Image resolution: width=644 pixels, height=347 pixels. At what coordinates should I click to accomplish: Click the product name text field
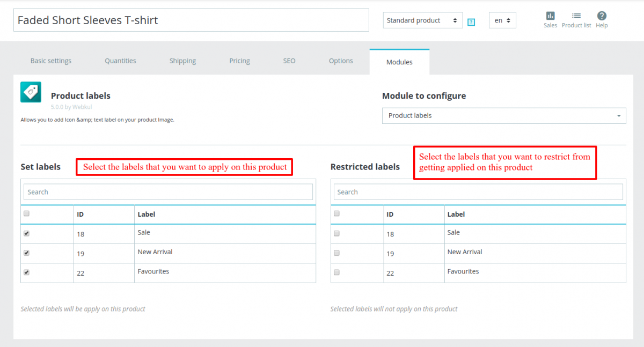click(191, 20)
